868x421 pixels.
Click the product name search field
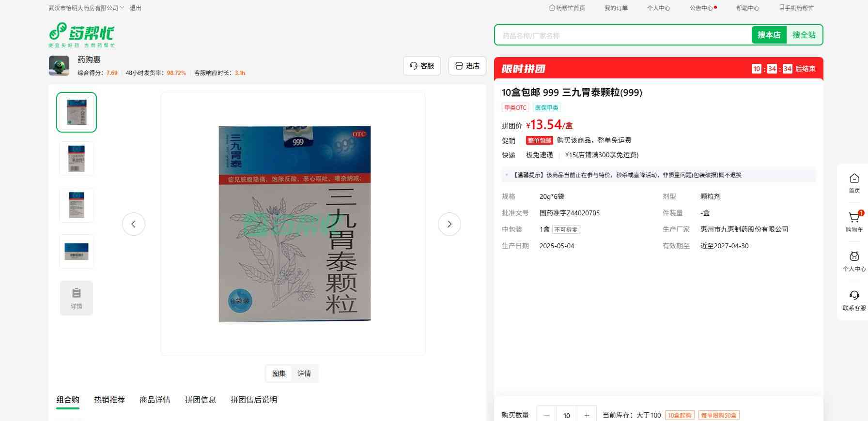(622, 35)
